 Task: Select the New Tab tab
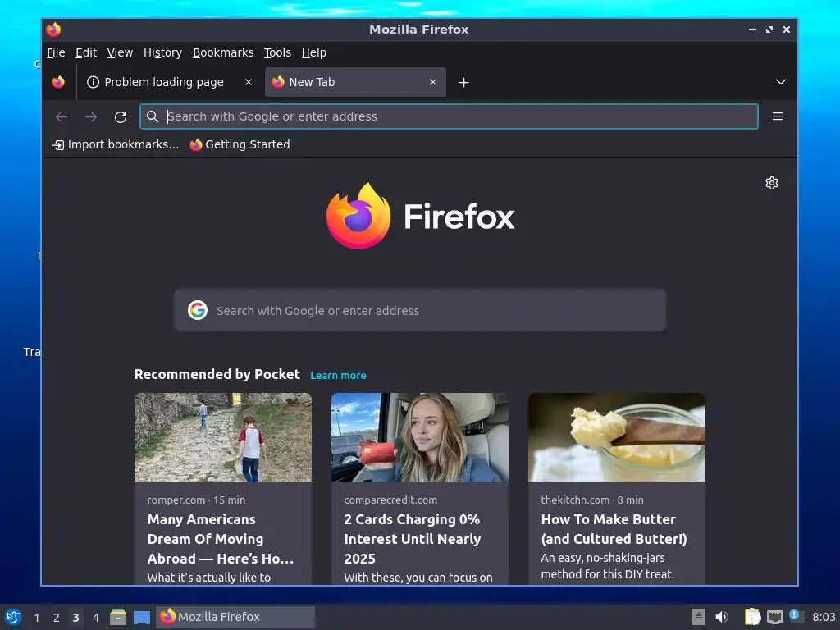(x=355, y=82)
